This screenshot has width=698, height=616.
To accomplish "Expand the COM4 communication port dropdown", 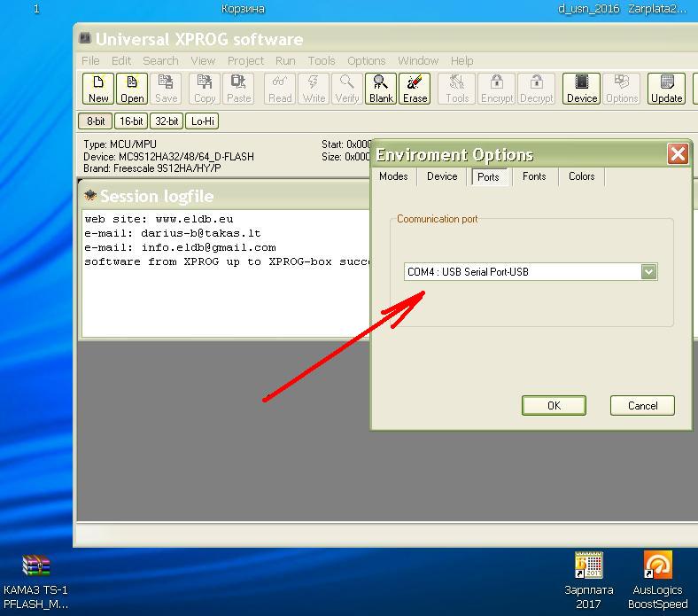I will point(648,272).
